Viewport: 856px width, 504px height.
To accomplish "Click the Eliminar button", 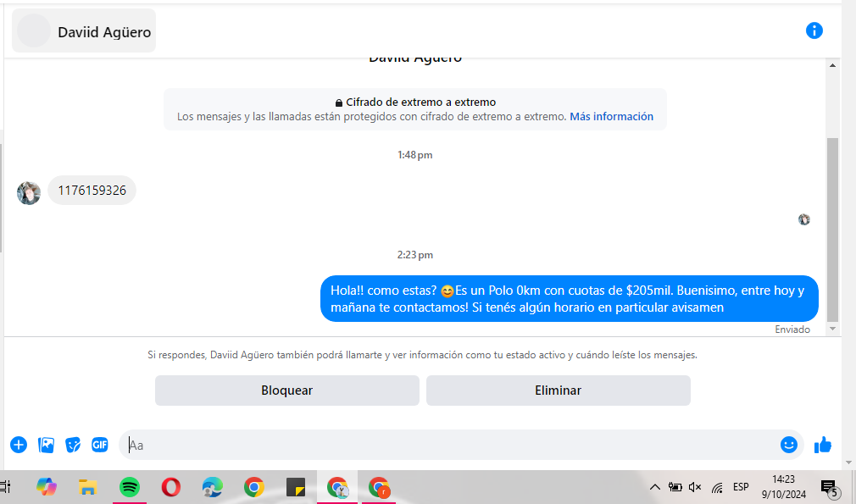I will (558, 390).
